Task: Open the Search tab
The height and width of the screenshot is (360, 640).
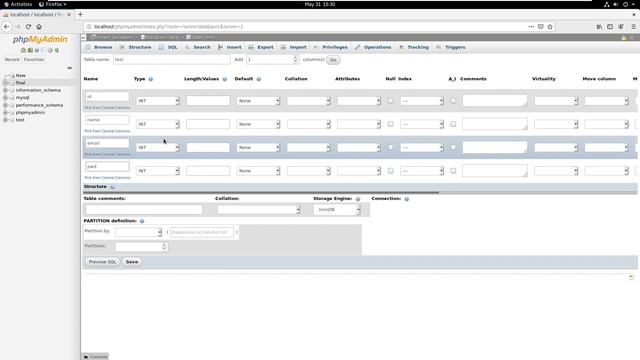Action: coord(198,47)
